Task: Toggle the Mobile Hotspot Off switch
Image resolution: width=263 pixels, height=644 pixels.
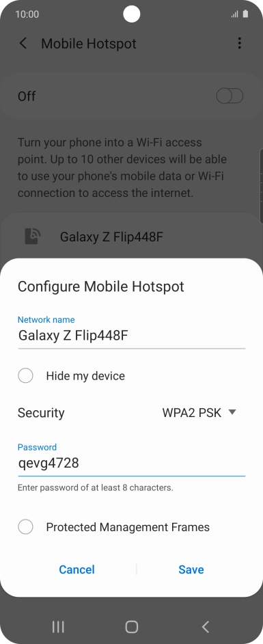Action: (230, 96)
